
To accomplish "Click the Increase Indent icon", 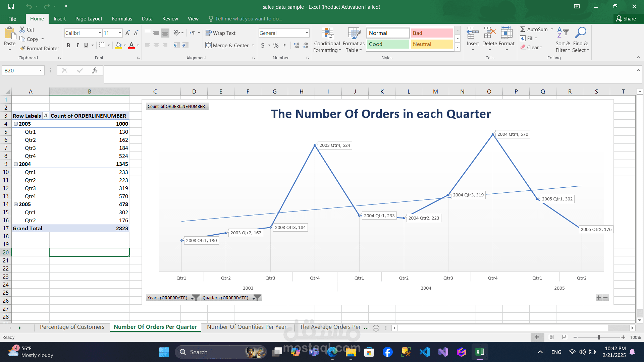I will click(185, 45).
